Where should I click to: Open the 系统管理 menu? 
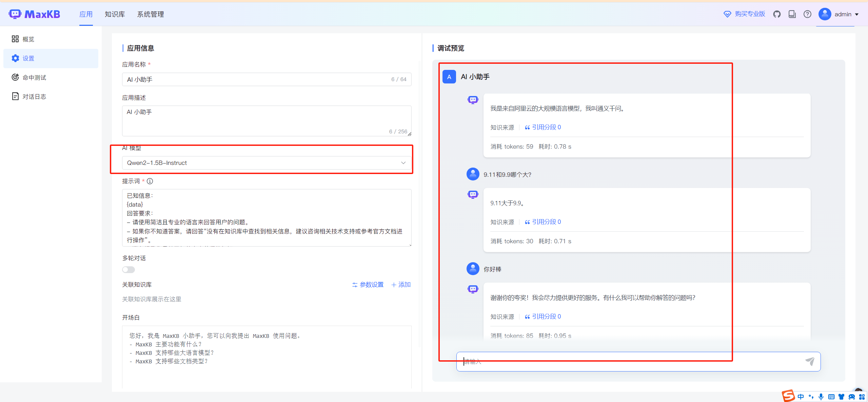(151, 14)
